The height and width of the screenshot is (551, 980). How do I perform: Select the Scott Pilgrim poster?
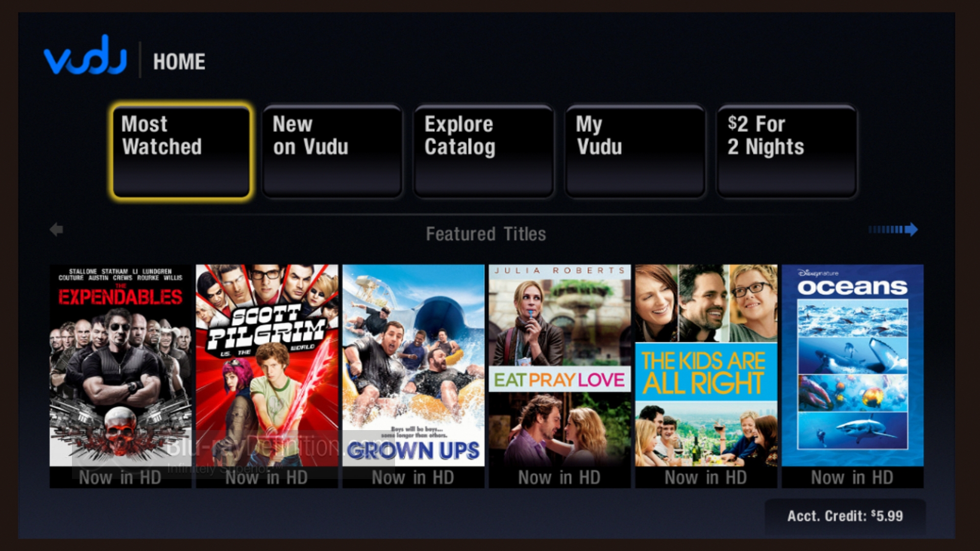tap(267, 365)
